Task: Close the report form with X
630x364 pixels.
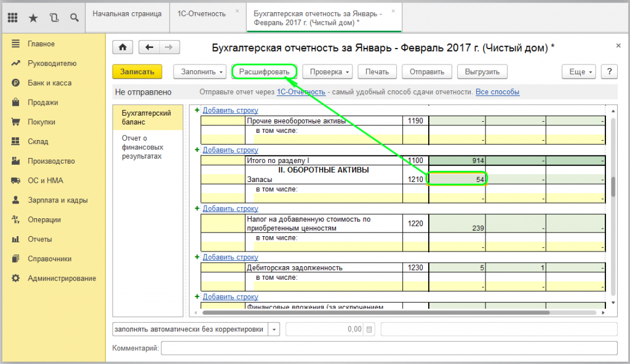Action: tap(618, 45)
